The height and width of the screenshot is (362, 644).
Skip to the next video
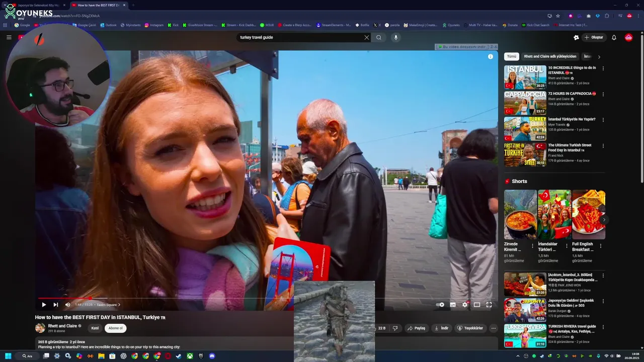click(56, 305)
